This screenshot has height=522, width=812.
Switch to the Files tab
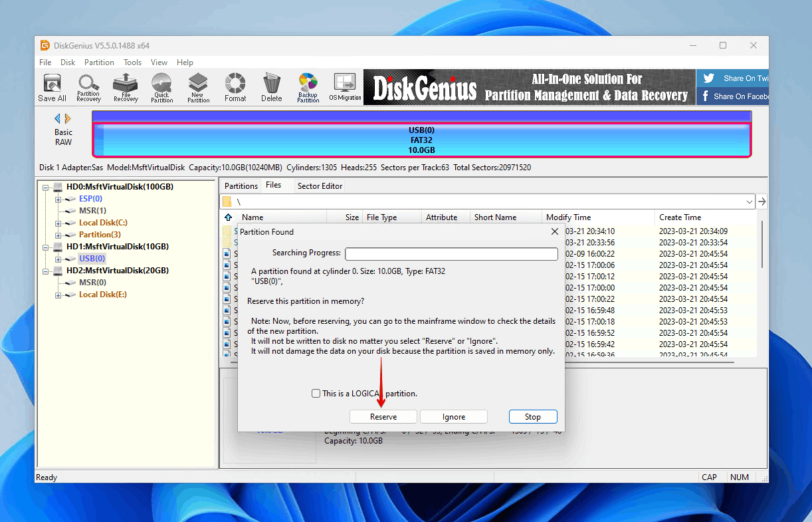pyautogui.click(x=273, y=186)
